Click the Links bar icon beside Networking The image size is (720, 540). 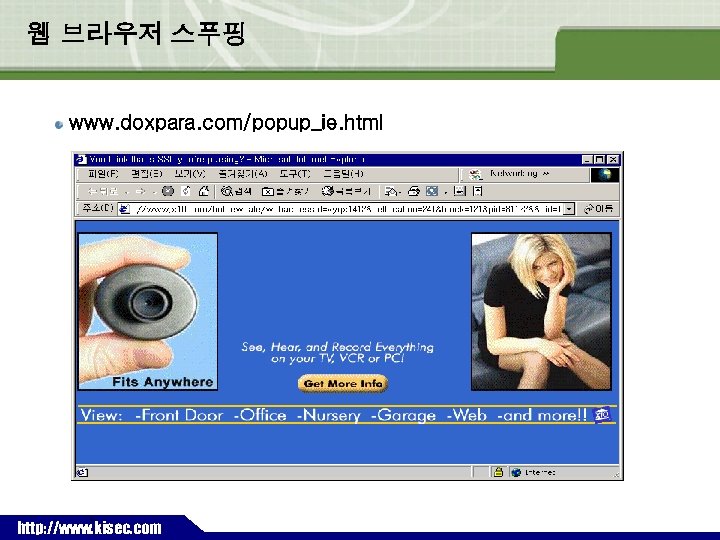click(476, 174)
